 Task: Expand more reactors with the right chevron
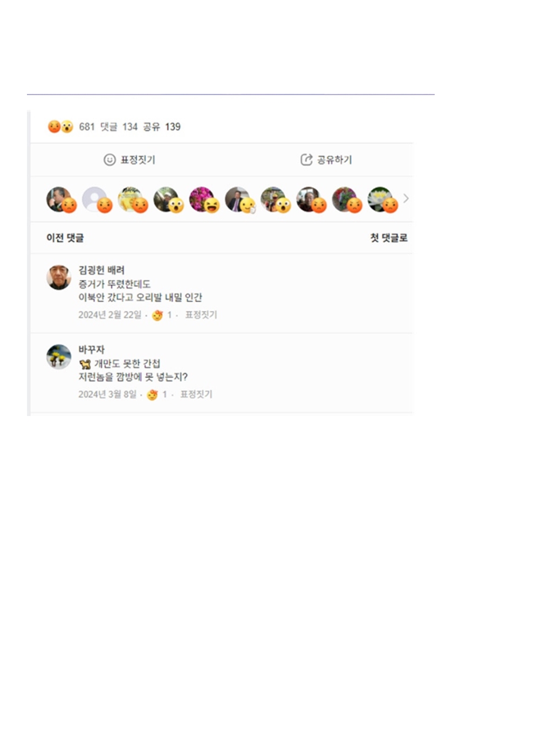click(406, 199)
